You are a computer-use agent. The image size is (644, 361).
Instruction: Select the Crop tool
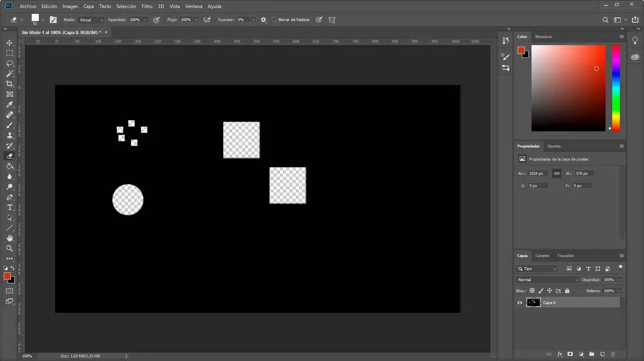coord(9,84)
